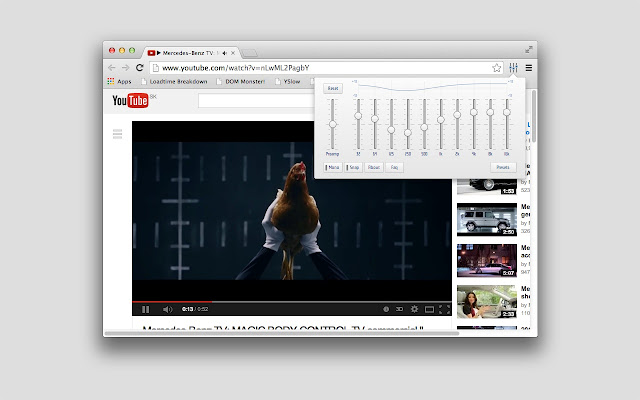Reset the equalizer settings
The height and width of the screenshot is (400, 640).
[x=333, y=88]
